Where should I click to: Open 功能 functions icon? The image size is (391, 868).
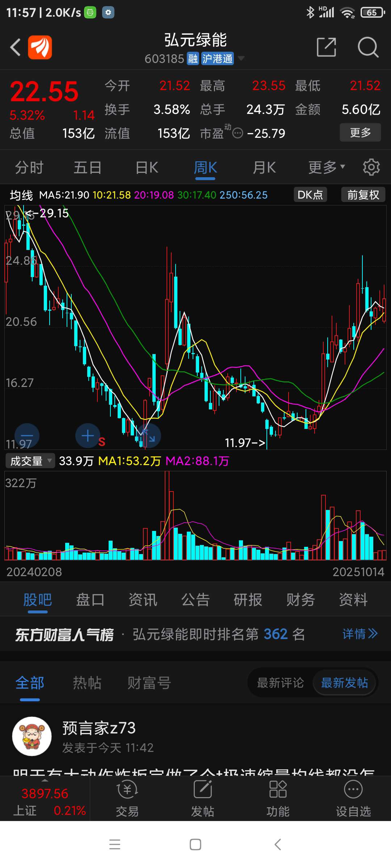click(x=278, y=799)
